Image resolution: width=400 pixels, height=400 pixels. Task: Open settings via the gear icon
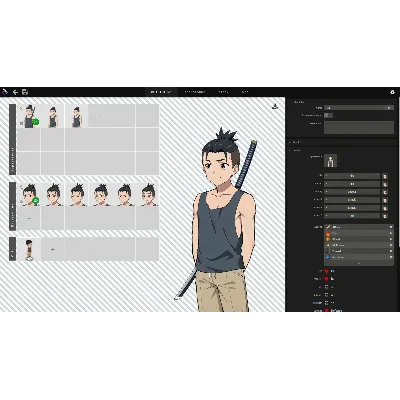point(392,92)
